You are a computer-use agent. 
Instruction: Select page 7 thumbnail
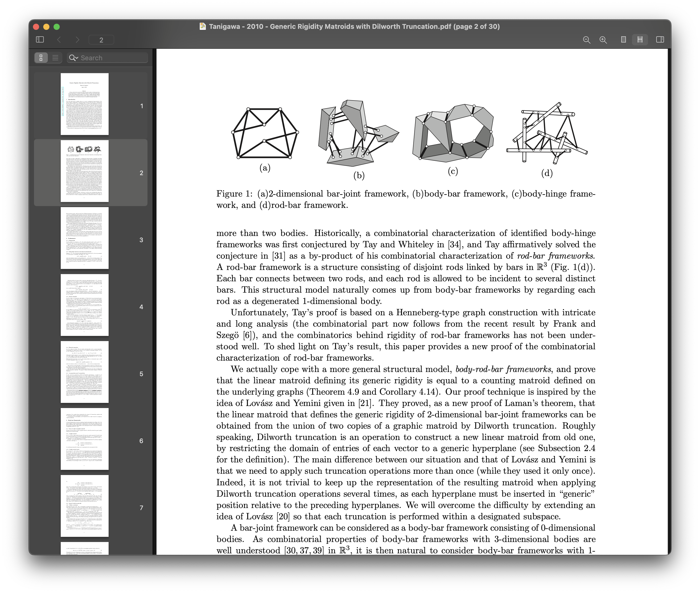[x=85, y=506]
